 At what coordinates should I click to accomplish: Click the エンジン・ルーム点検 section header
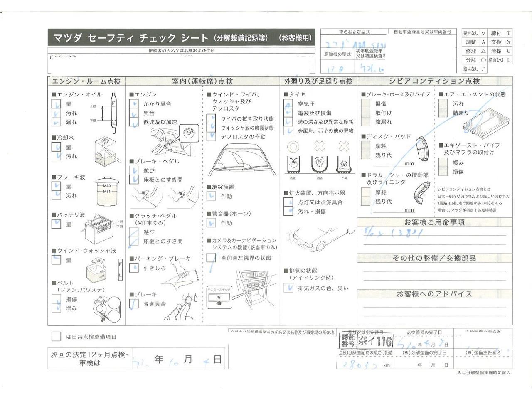point(86,81)
